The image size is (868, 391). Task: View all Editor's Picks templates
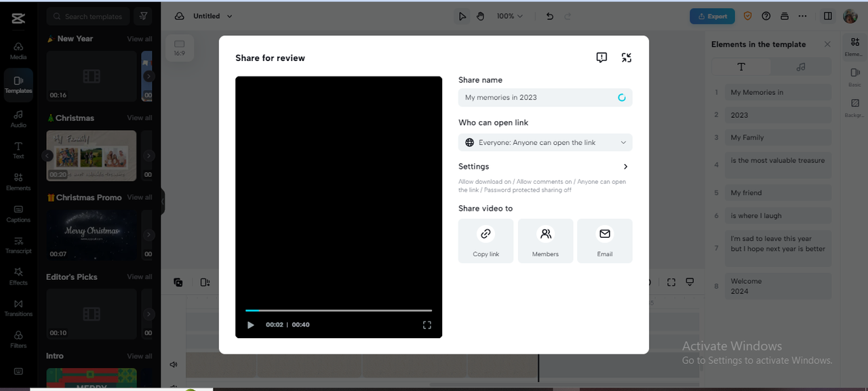click(x=140, y=276)
